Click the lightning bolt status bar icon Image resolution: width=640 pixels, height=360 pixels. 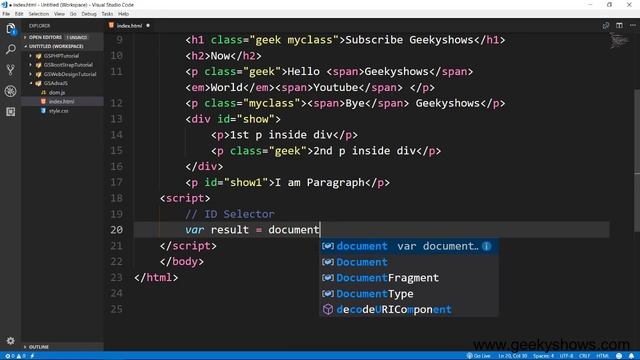(32, 356)
